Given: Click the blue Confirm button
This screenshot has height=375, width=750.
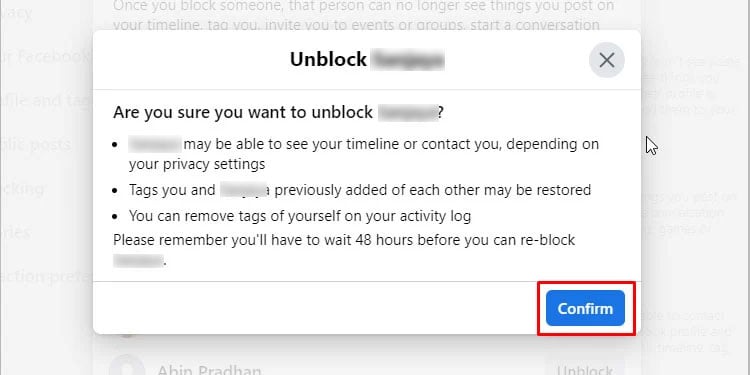Looking at the screenshot, I should click(585, 309).
